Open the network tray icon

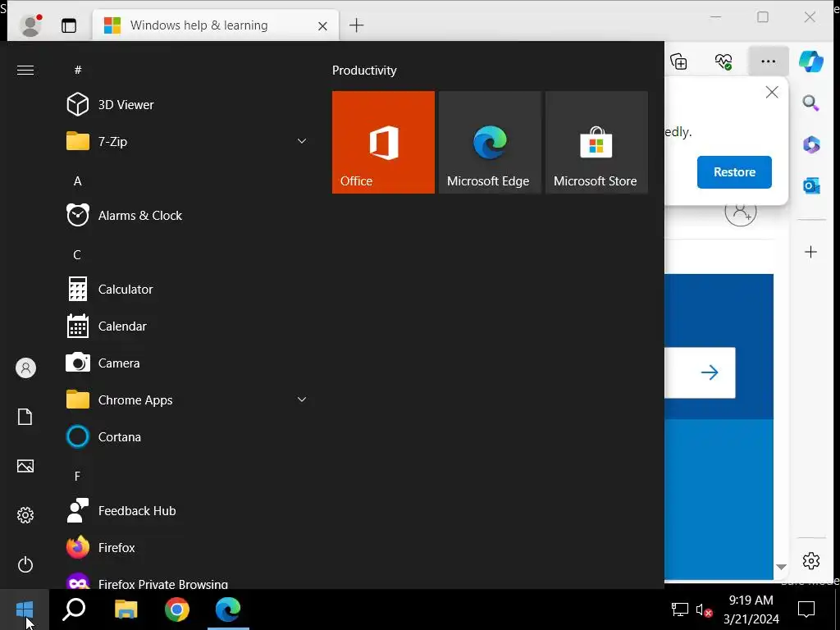click(x=680, y=609)
